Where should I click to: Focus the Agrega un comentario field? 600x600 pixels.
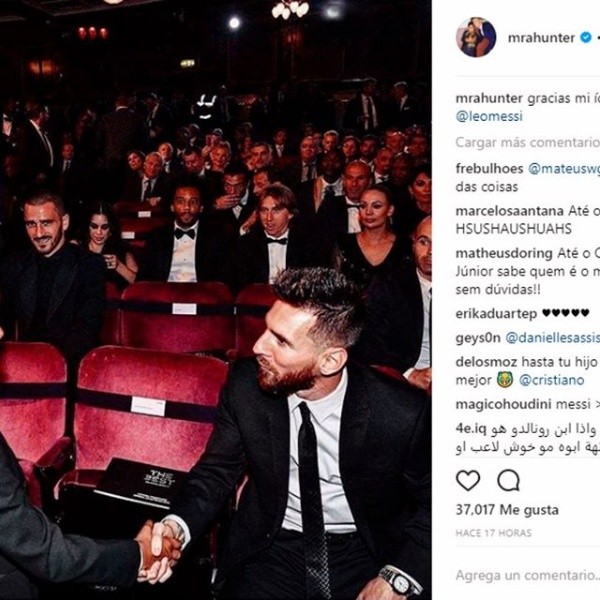[528, 575]
